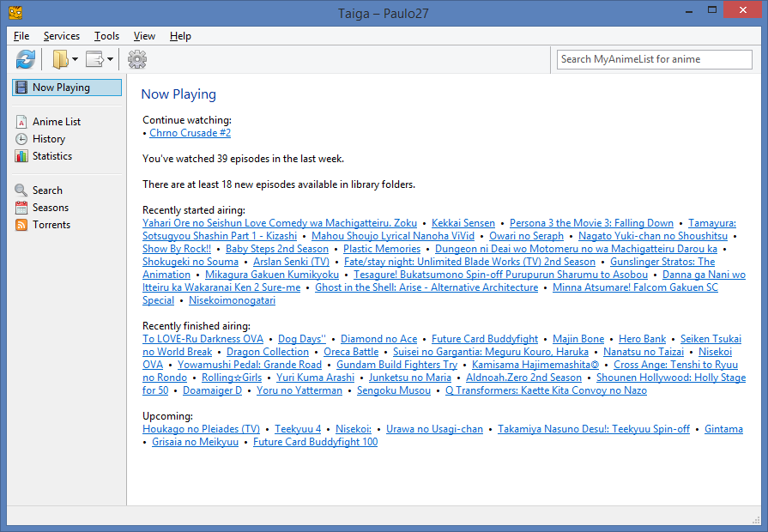Image resolution: width=768 pixels, height=532 pixels.
Task: Click the export tools toolbar icon
Action: pyautogui.click(x=95, y=59)
